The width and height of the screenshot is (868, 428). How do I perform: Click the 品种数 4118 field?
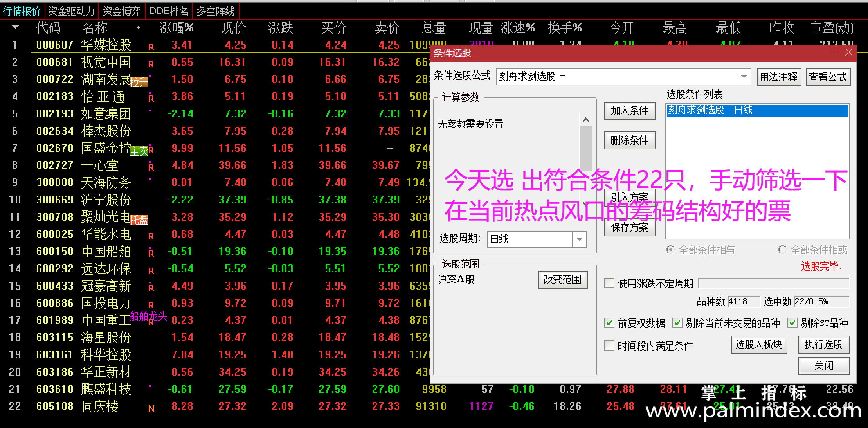[x=743, y=302]
